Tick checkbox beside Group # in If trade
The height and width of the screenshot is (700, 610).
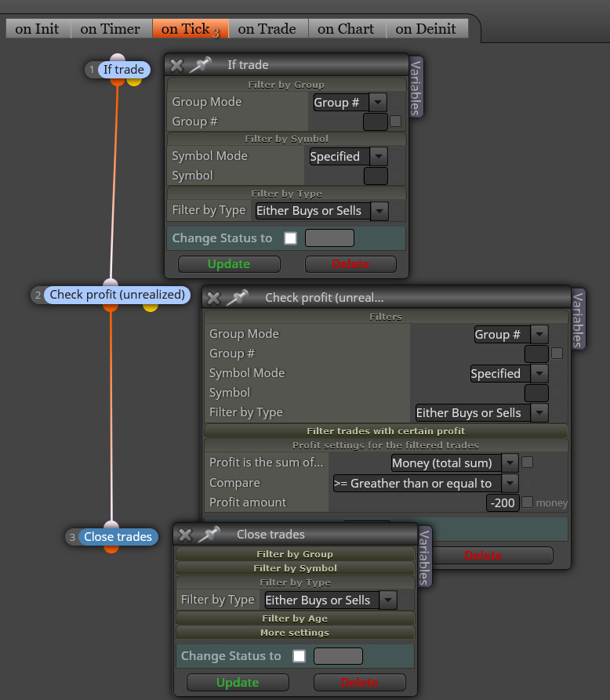click(396, 121)
